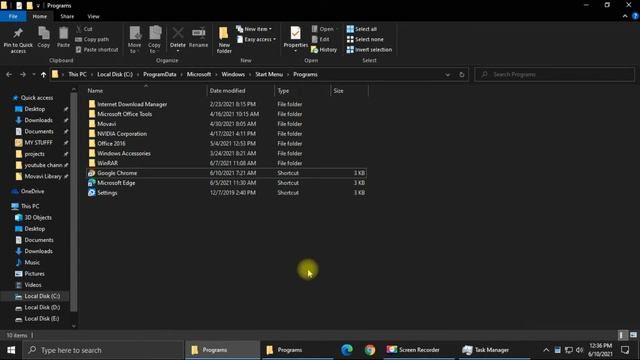Viewport: 640px width, 360px height.
Task: Switch to the View tab
Action: [x=93, y=16]
